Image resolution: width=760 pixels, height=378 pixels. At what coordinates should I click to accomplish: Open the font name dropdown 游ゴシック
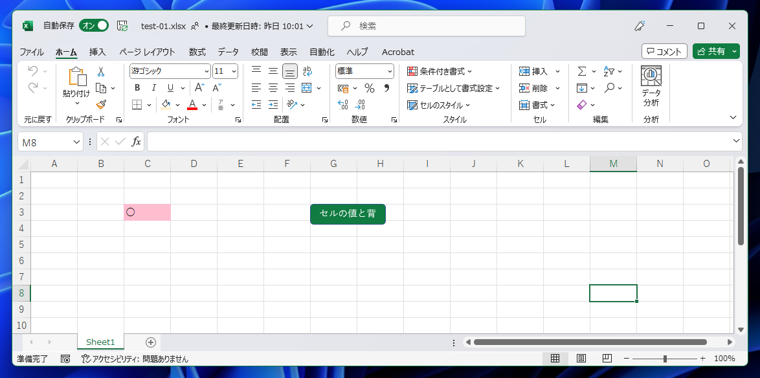tap(206, 71)
